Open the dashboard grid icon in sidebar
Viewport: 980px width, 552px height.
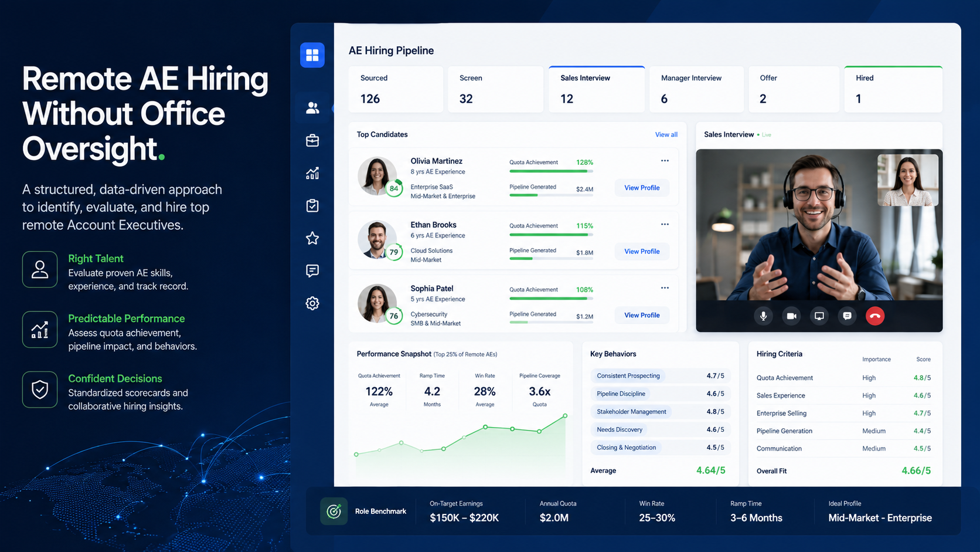tap(312, 55)
